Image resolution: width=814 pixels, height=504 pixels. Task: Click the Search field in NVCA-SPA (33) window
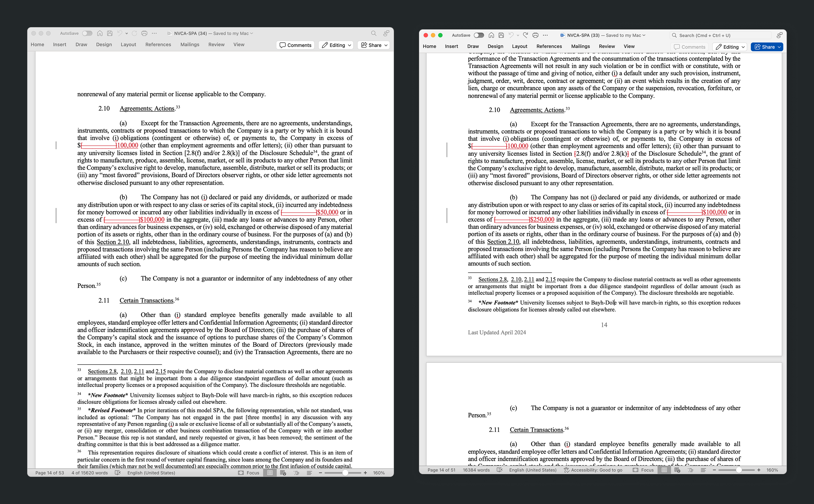click(x=721, y=35)
